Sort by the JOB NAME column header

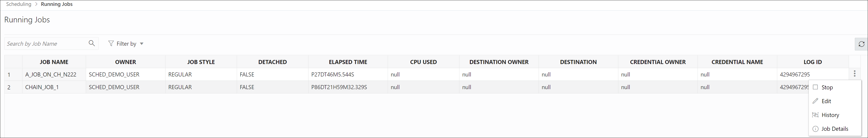[x=54, y=62]
